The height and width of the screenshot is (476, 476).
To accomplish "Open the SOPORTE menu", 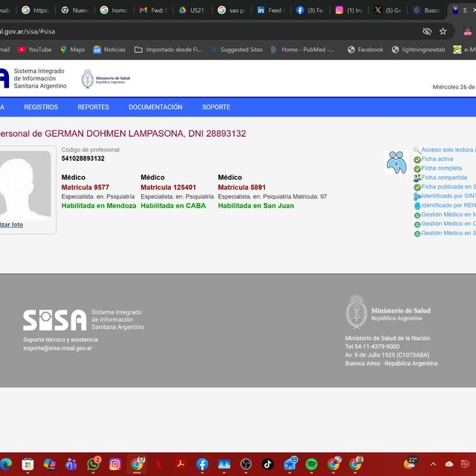I will click(216, 107).
